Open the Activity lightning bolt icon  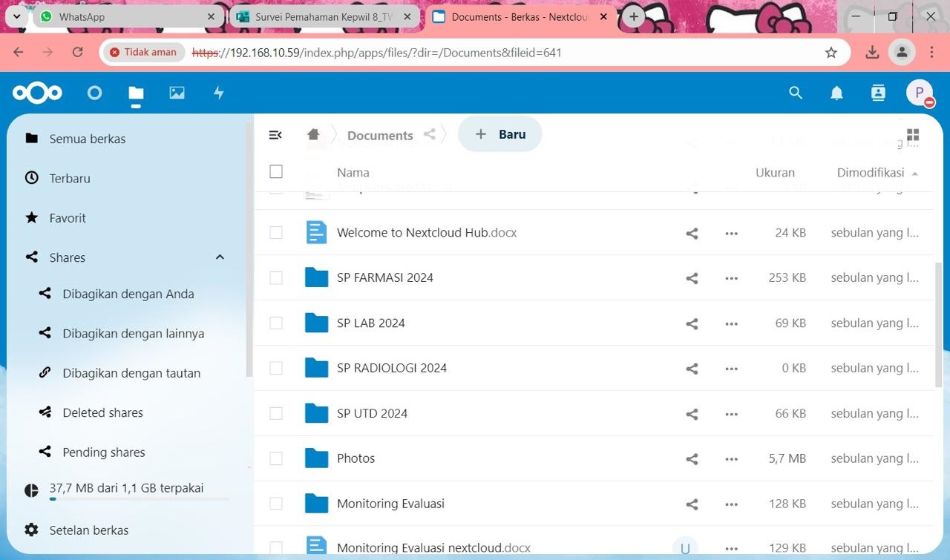pyautogui.click(x=218, y=93)
